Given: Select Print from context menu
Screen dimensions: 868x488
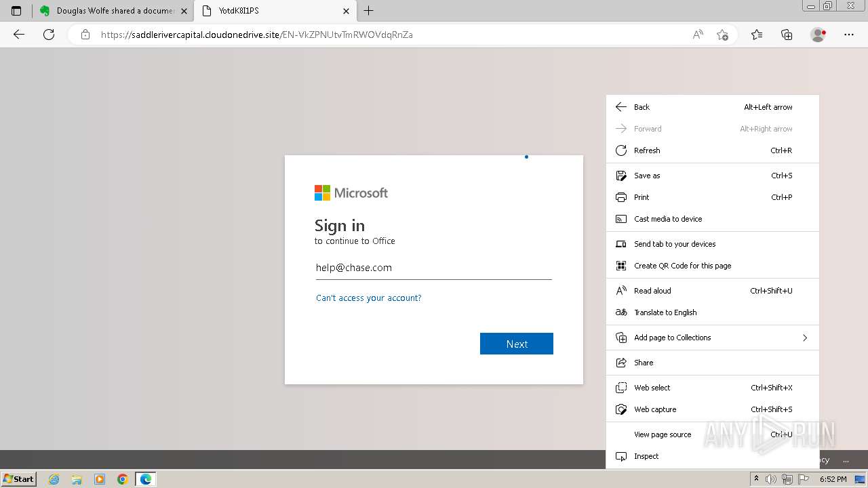Looking at the screenshot, I should pos(713,197).
